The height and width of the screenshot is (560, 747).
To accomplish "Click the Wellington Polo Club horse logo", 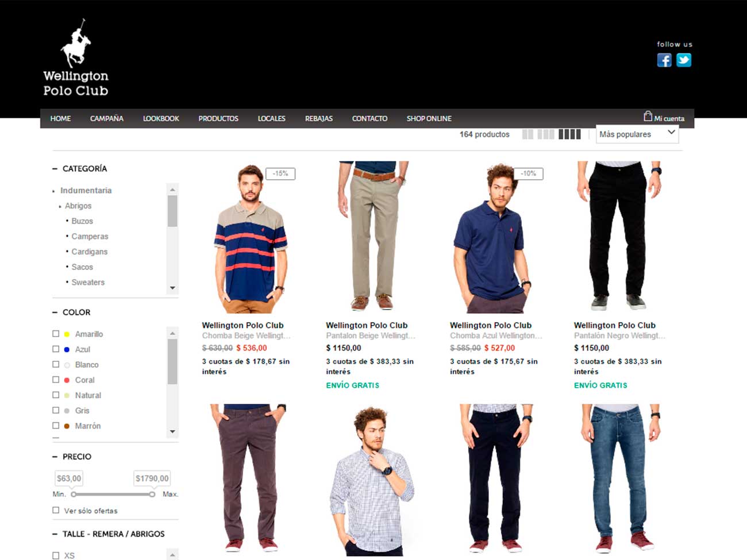I will [x=76, y=57].
